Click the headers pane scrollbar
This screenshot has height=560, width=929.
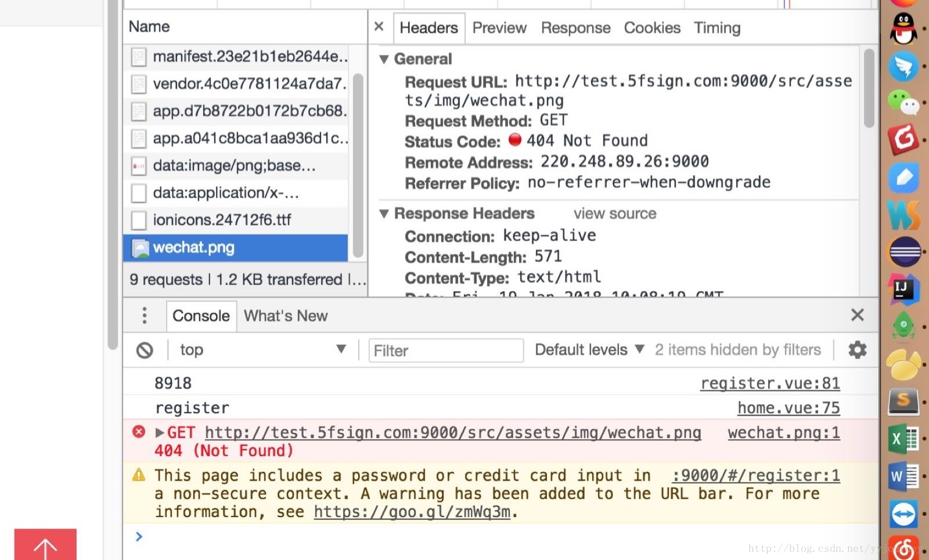click(869, 88)
